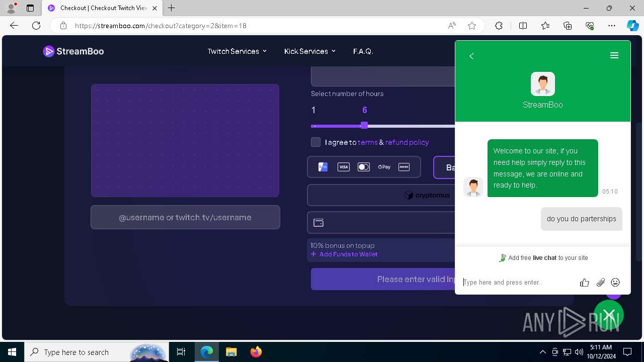Screen dimensions: 644x362
Task: Add this page to favorites star
Action: (x=472, y=26)
